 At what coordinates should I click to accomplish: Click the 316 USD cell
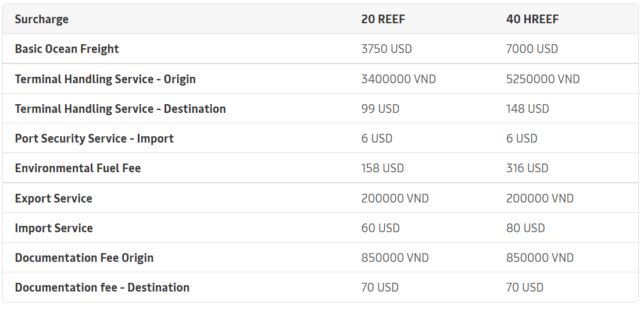point(527,168)
